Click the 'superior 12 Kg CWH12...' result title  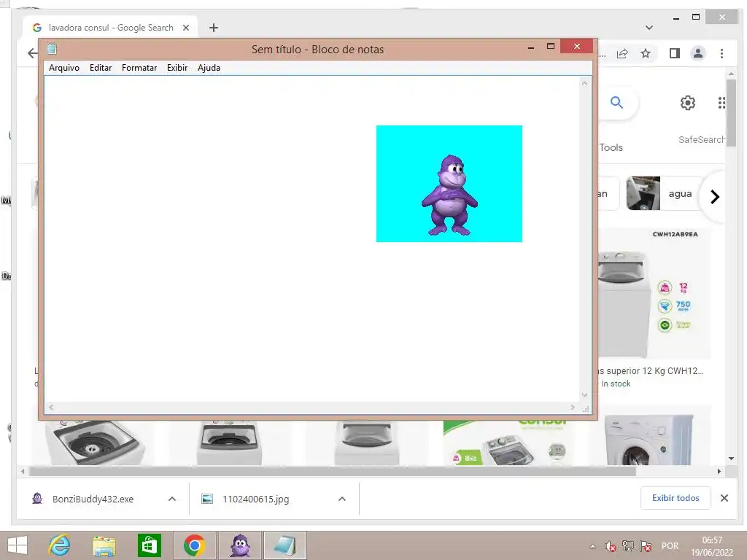[x=651, y=371]
